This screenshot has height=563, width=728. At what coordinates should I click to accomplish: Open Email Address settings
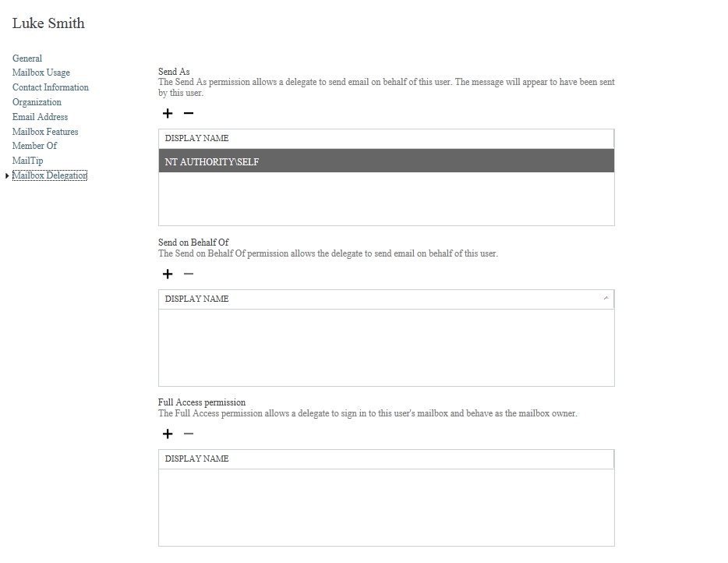click(x=40, y=116)
